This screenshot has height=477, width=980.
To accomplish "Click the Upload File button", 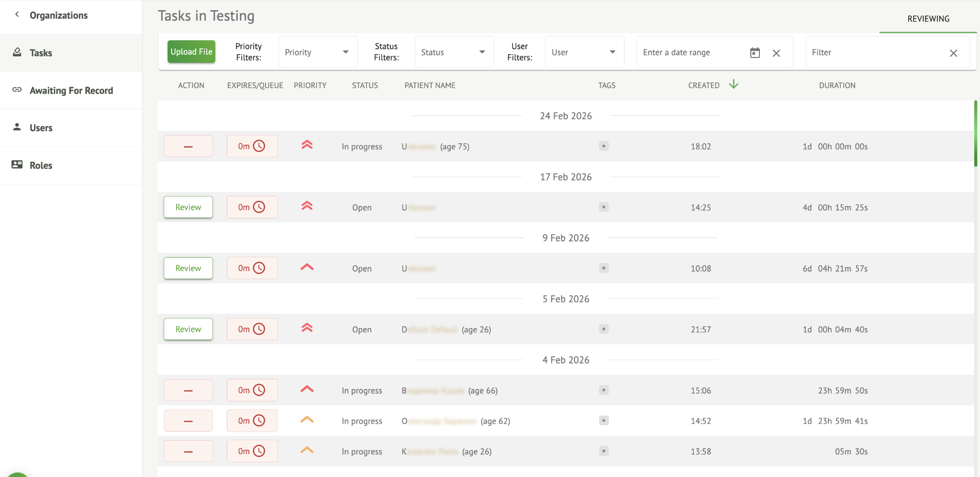I will [x=191, y=52].
